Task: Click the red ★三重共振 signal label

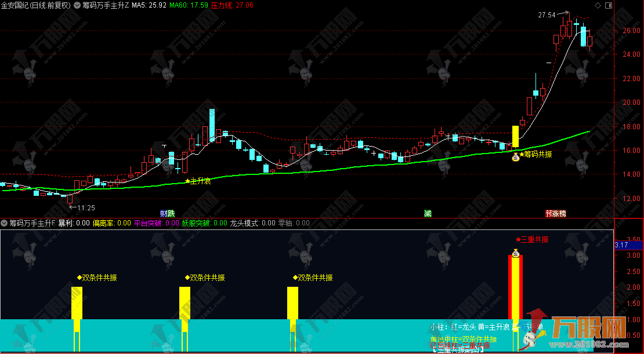Action: click(x=532, y=239)
